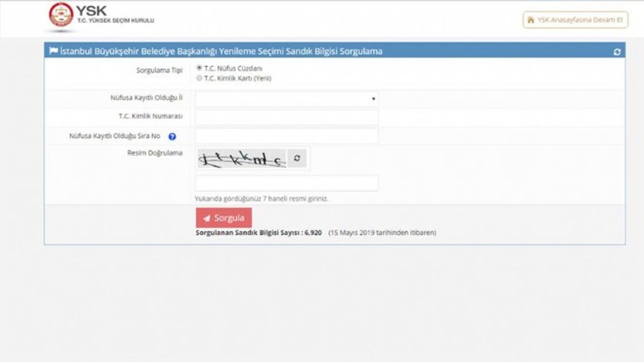Image resolution: width=644 pixels, height=362 pixels.
Task: Reload the captcha image with the refresh icon
Action: pyautogui.click(x=297, y=158)
